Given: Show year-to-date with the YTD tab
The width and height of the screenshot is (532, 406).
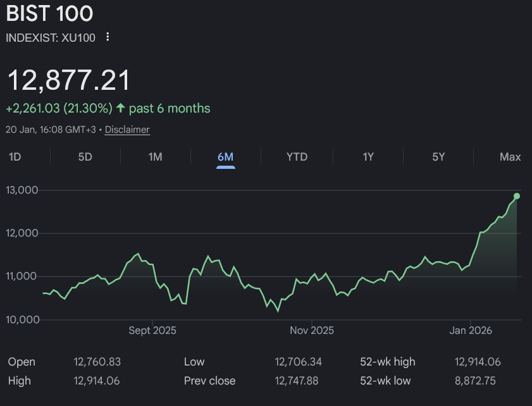Looking at the screenshot, I should 297,157.
